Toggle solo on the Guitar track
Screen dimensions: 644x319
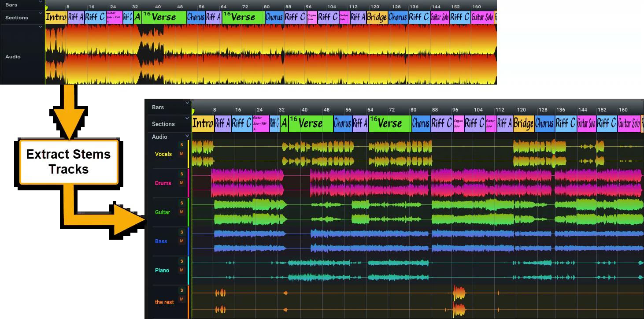[181, 203]
